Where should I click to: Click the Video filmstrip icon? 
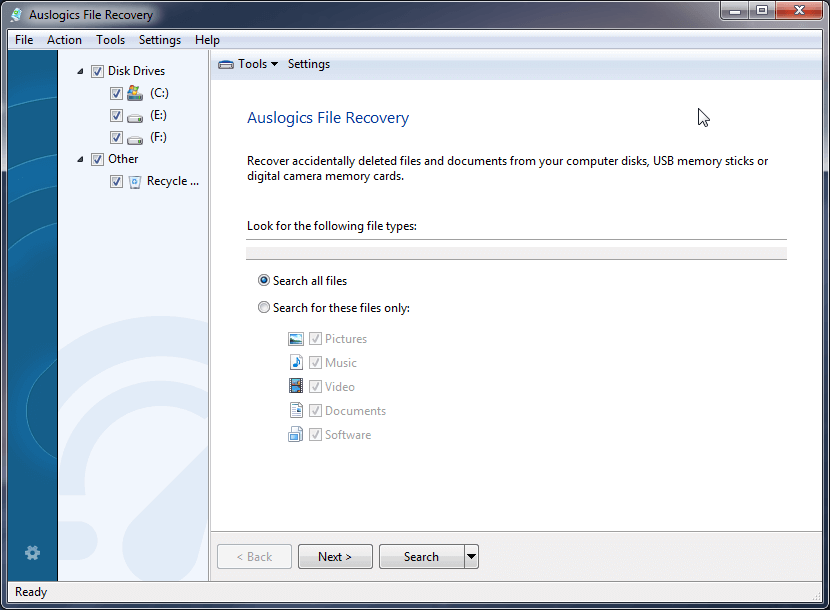pyautogui.click(x=296, y=387)
